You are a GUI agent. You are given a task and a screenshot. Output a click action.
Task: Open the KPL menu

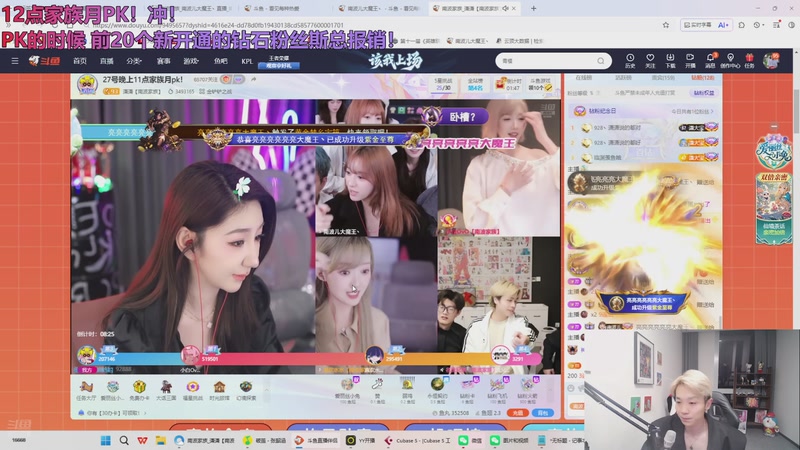[x=247, y=61]
